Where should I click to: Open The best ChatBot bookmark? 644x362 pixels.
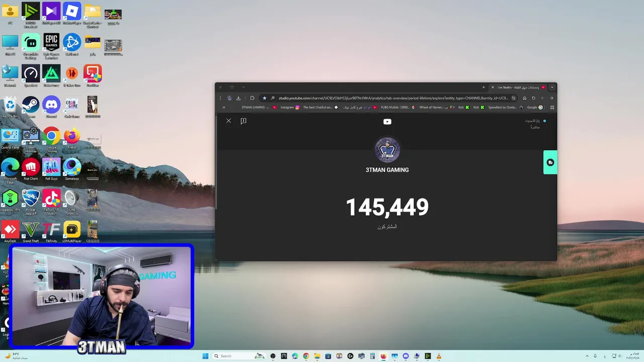(x=320, y=107)
